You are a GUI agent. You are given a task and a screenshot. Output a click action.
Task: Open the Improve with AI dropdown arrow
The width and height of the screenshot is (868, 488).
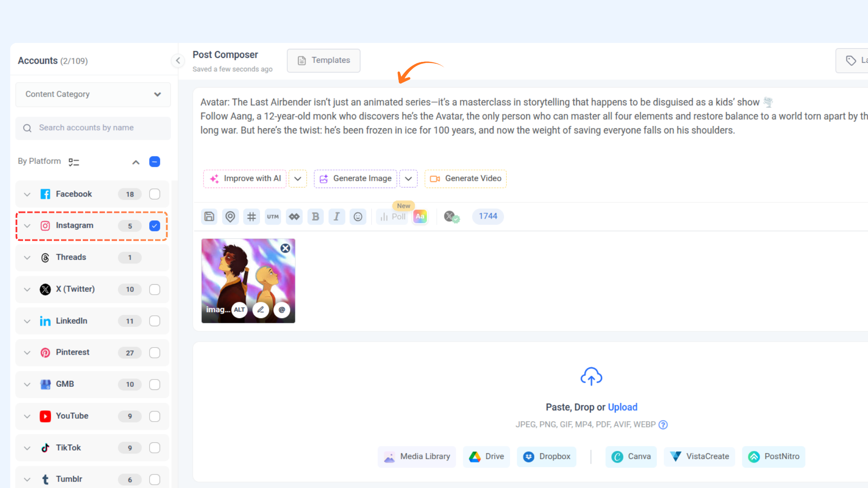pyautogui.click(x=297, y=178)
